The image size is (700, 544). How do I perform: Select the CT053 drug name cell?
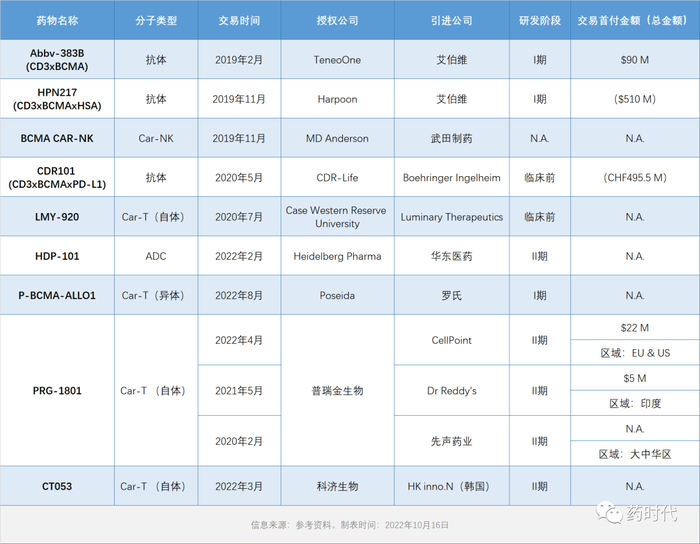(x=57, y=486)
